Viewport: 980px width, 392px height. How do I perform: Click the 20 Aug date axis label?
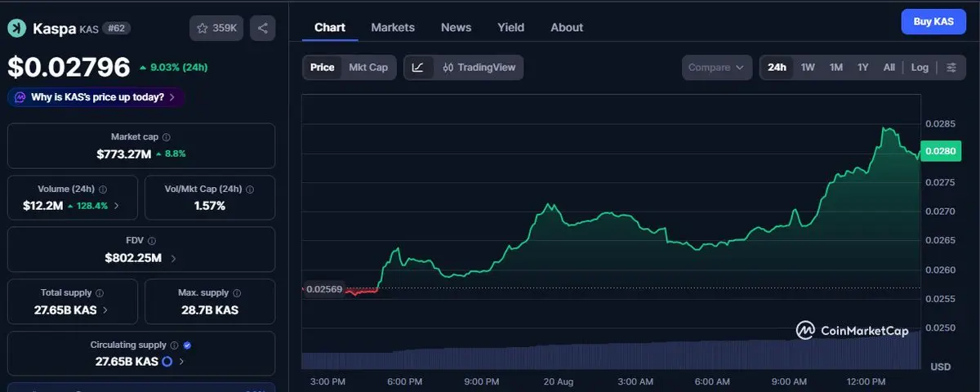click(x=559, y=381)
